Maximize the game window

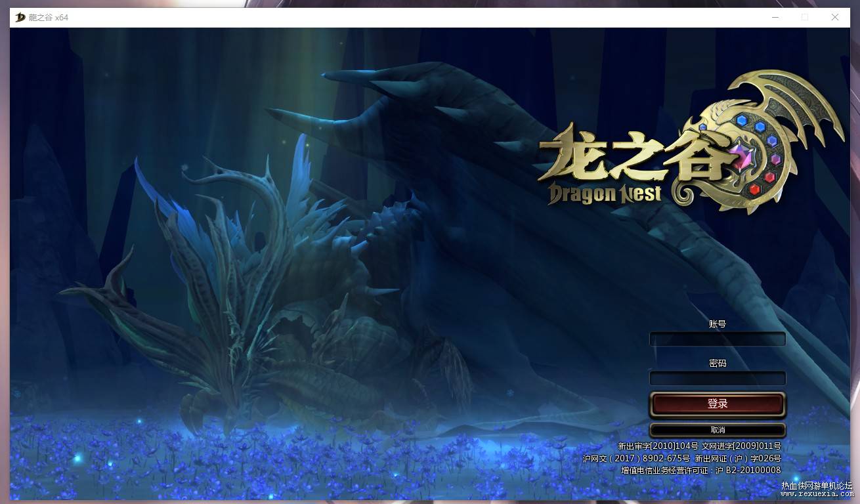tap(805, 18)
